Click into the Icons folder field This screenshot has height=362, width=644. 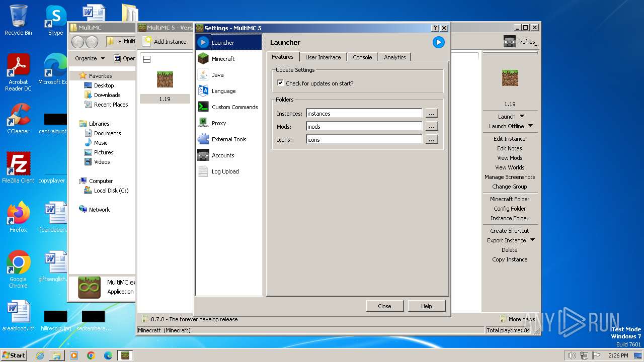pos(364,140)
